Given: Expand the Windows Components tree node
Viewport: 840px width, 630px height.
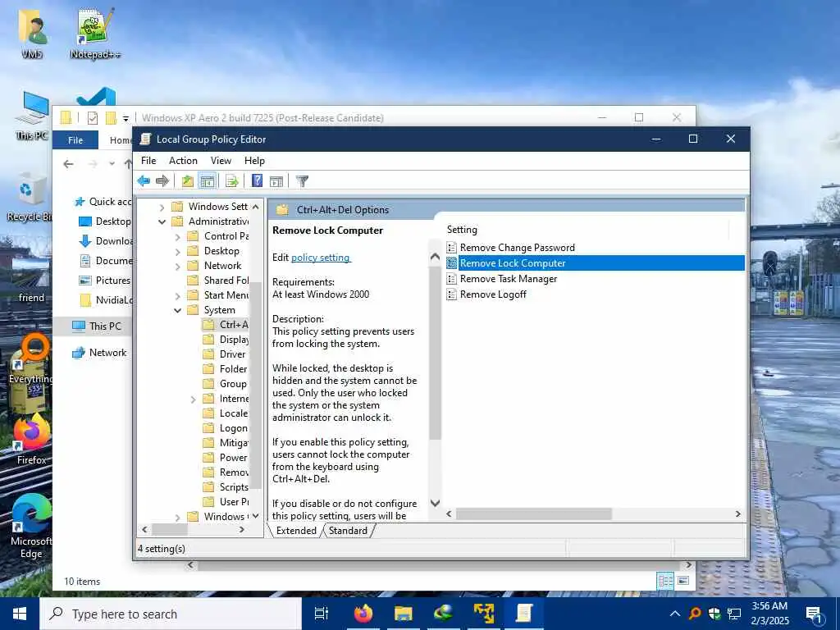Looking at the screenshot, I should [x=177, y=517].
